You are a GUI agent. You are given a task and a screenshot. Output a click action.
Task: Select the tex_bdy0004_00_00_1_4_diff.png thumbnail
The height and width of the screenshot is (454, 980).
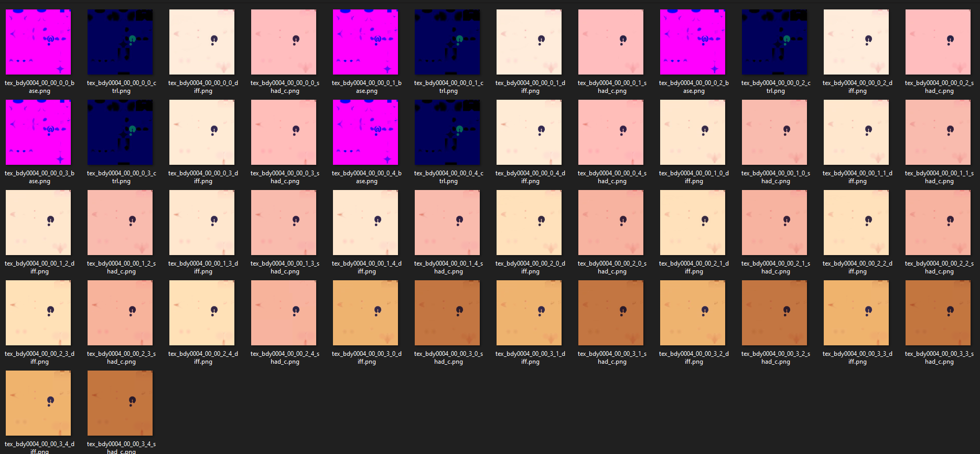coord(365,223)
